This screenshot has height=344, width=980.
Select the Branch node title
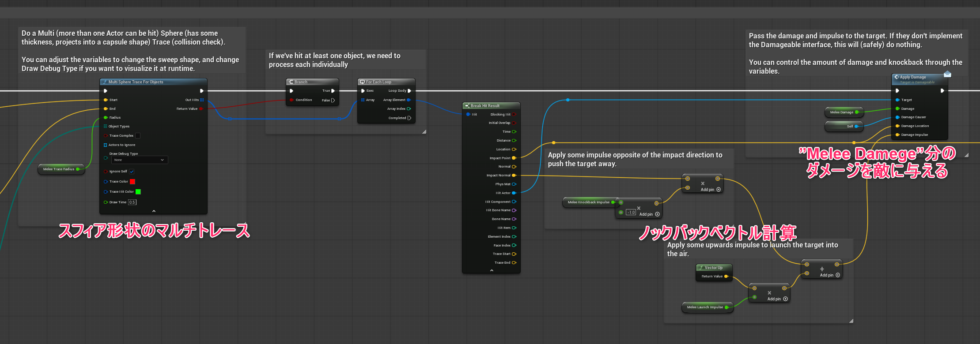coord(301,82)
